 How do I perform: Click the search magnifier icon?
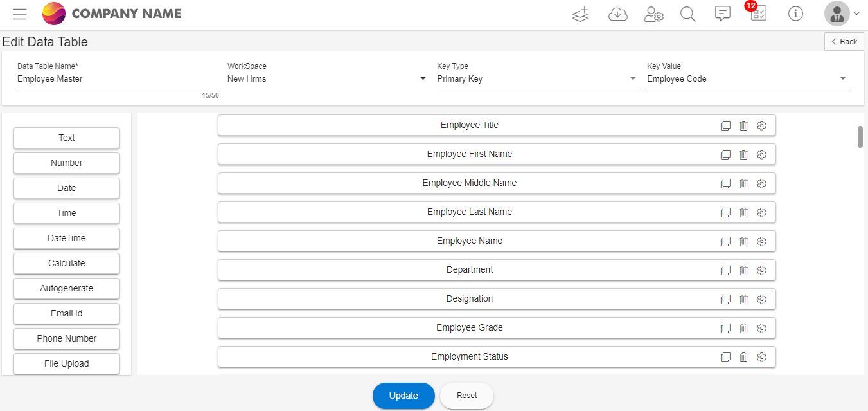coord(688,14)
